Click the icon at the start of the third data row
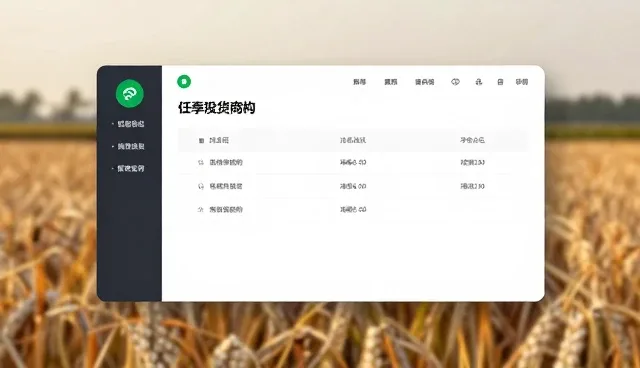The image size is (640, 368). click(200, 210)
